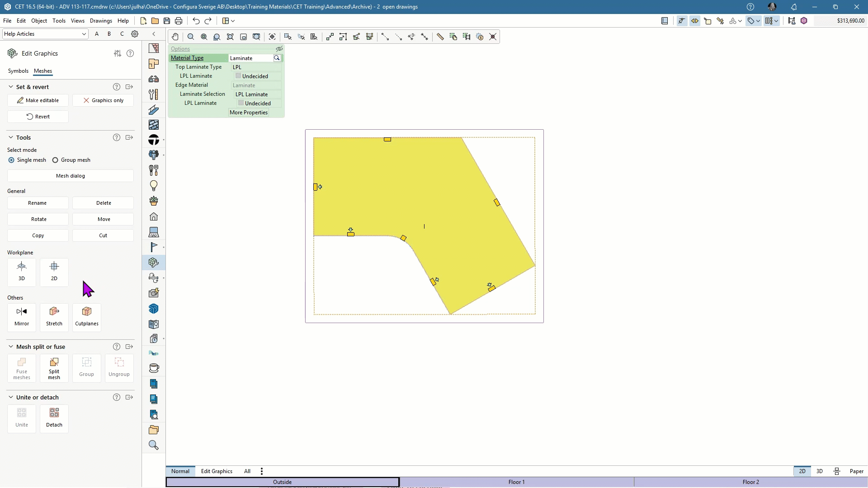The image size is (868, 488).
Task: Click Split mesh icon
Action: click(x=54, y=368)
